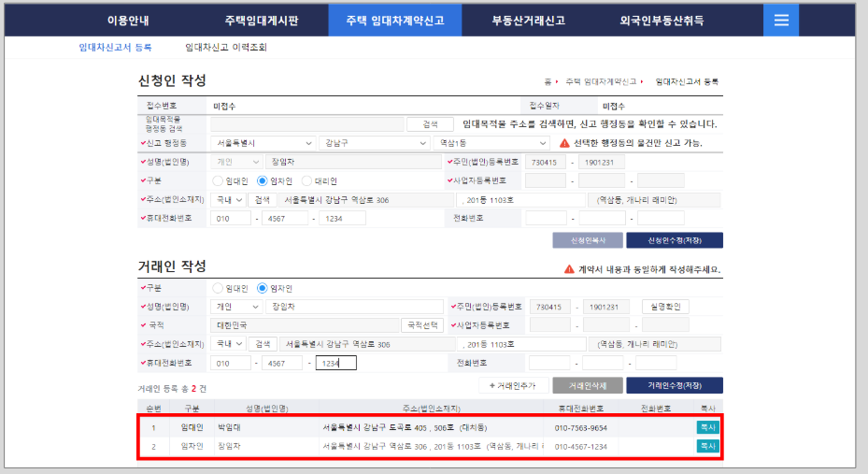Click the 실명확인 button

[665, 307]
